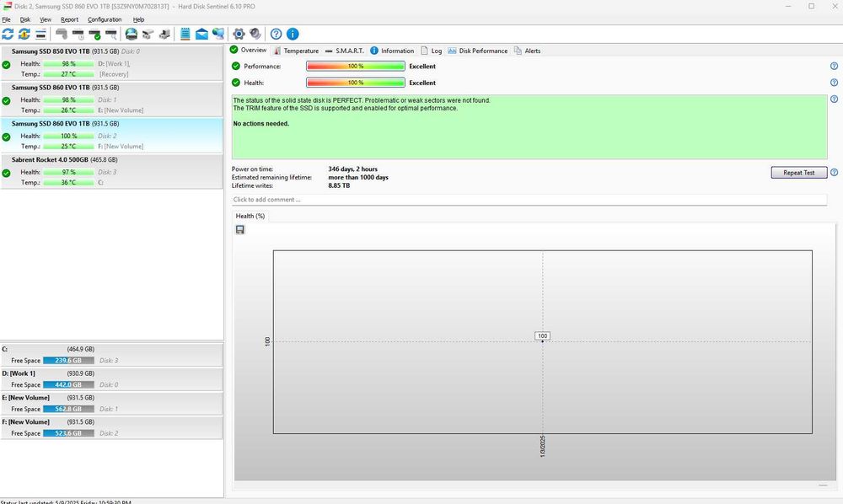This screenshot has height=504, width=843.
Task: Click the F: free space 523.6 GB bar
Action: (68, 433)
